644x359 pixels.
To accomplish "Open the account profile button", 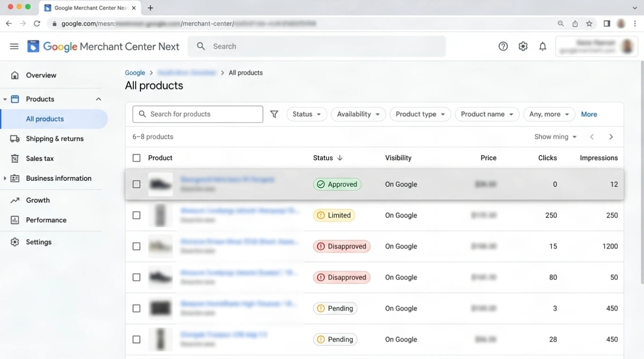I will 597,46.
